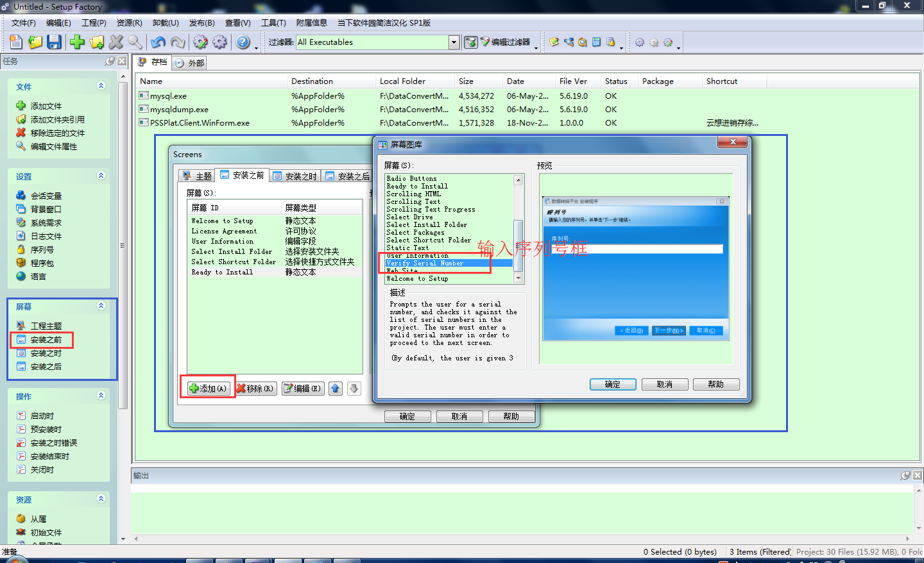
Task: Collapse the 文件 task panel section
Action: (101, 86)
